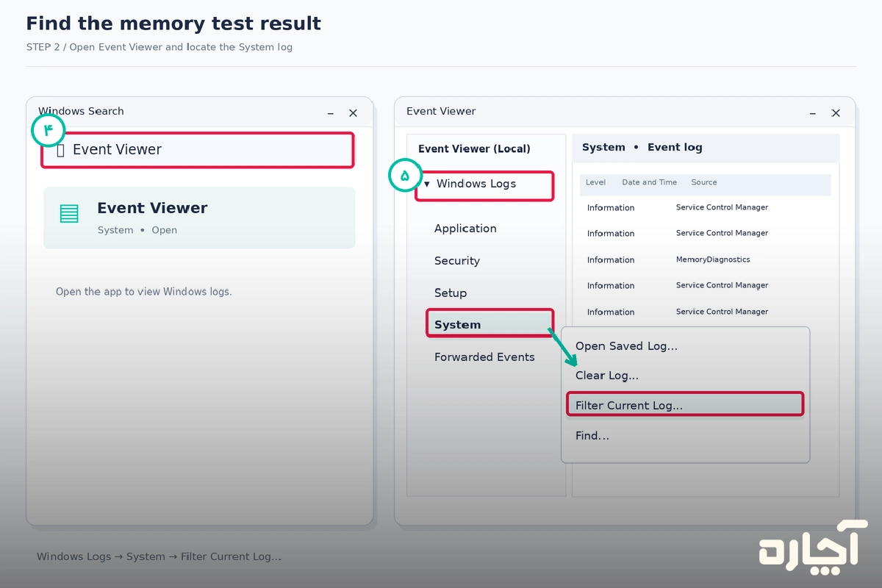Image resolution: width=882 pixels, height=588 pixels.
Task: Close the Event Viewer window
Action: click(836, 113)
